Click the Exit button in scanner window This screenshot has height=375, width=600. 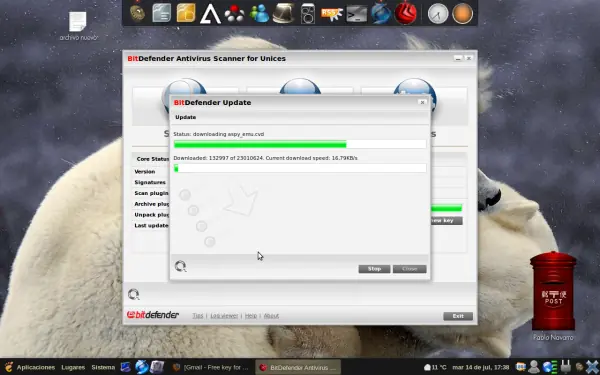458,316
